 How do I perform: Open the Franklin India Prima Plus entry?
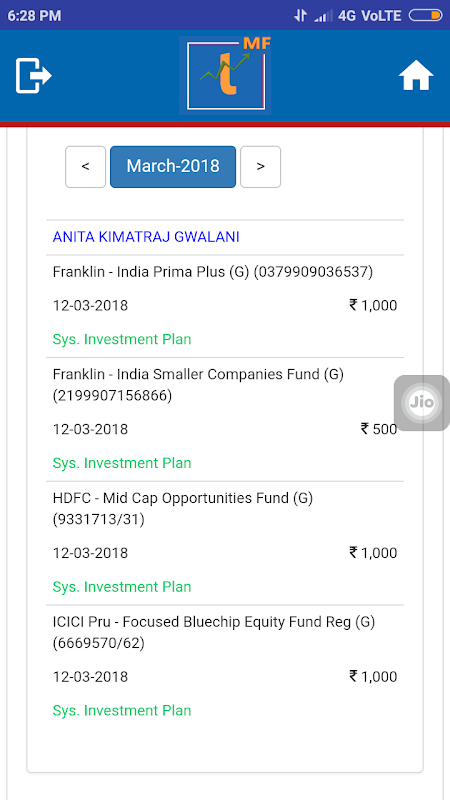(225, 306)
